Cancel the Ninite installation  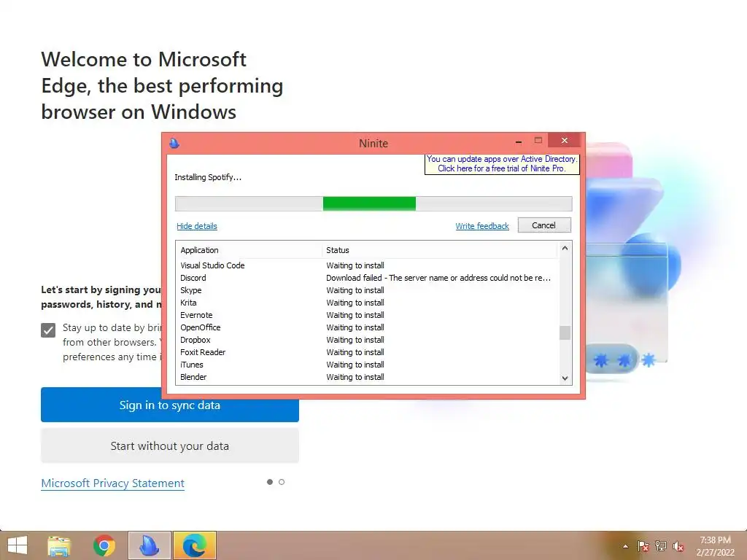click(x=544, y=225)
